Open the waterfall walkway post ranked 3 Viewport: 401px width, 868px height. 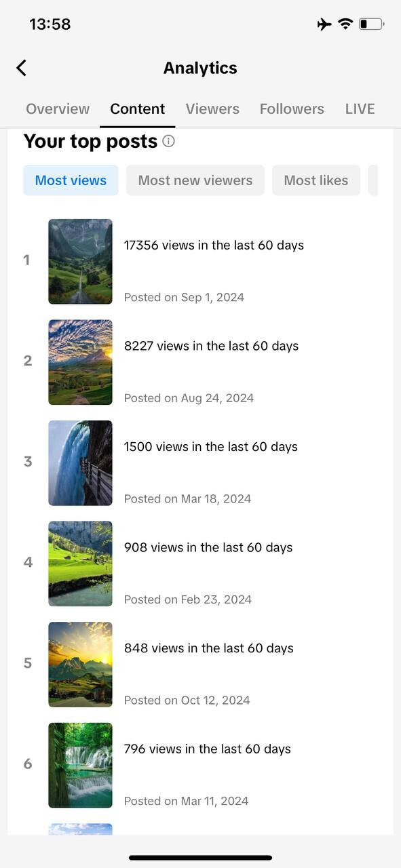pyautogui.click(x=80, y=463)
